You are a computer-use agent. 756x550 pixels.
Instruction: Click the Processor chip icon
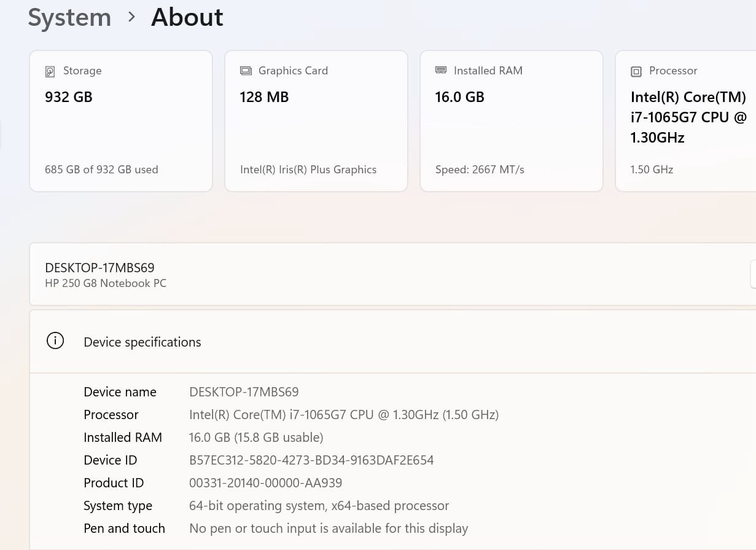pyautogui.click(x=636, y=71)
